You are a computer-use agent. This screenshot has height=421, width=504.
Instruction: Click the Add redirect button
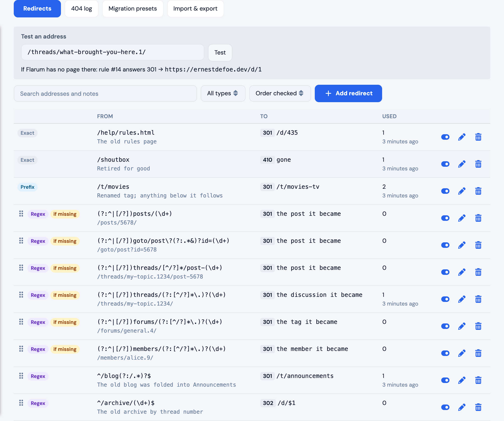tap(348, 93)
